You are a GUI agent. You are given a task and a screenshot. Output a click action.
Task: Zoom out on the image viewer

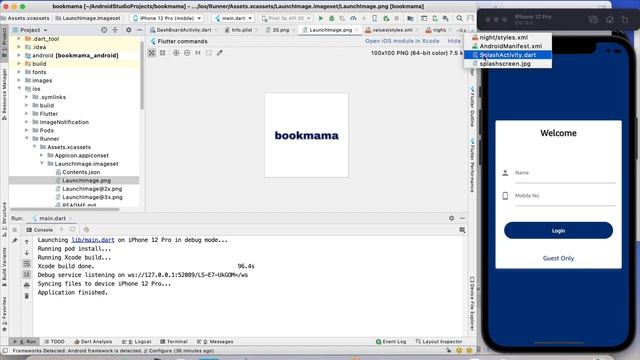pyautogui.click(x=187, y=53)
